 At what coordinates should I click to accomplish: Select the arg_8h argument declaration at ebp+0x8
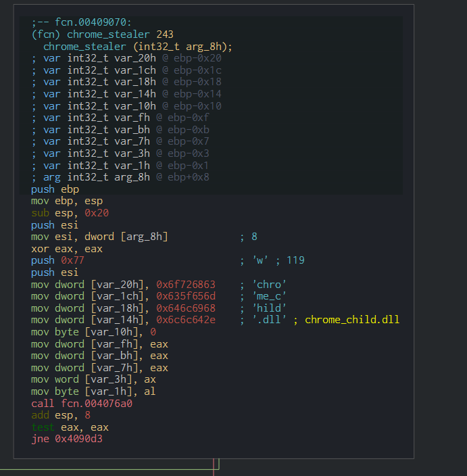pyautogui.click(x=120, y=177)
